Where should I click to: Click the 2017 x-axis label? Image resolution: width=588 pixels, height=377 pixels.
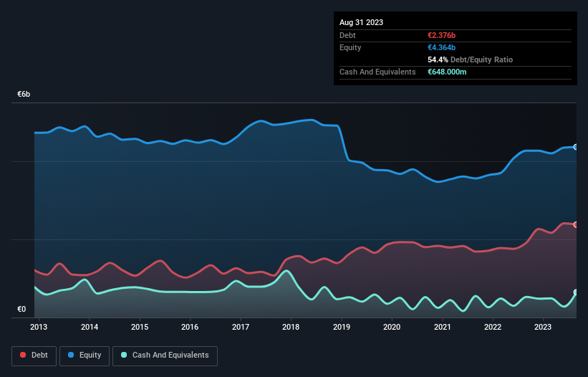tap(241, 327)
